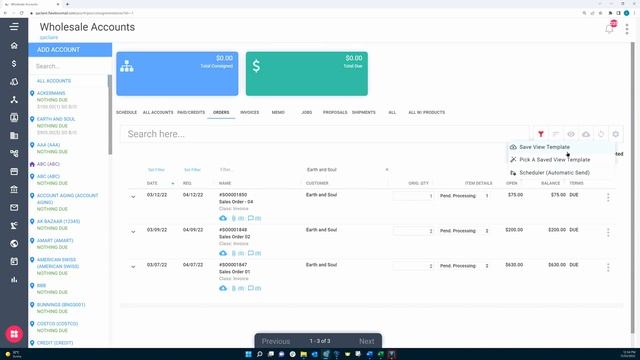Switch to the ALL ACCOUNTS tab
The width and height of the screenshot is (640, 360).
[x=158, y=112]
